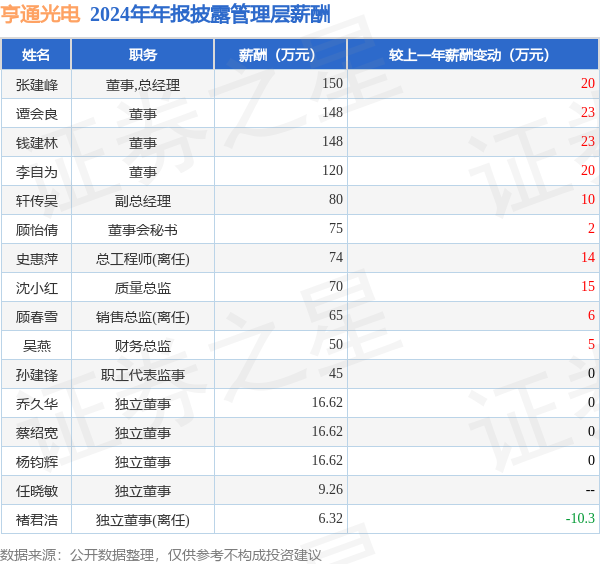
Task: Click the 较上一年薪酬变动（万元） header
Action: 473,55
